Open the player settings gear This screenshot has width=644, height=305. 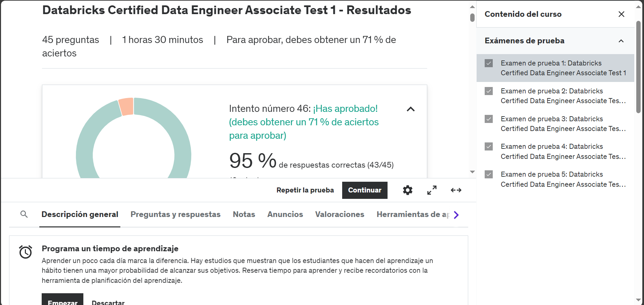[x=407, y=190]
